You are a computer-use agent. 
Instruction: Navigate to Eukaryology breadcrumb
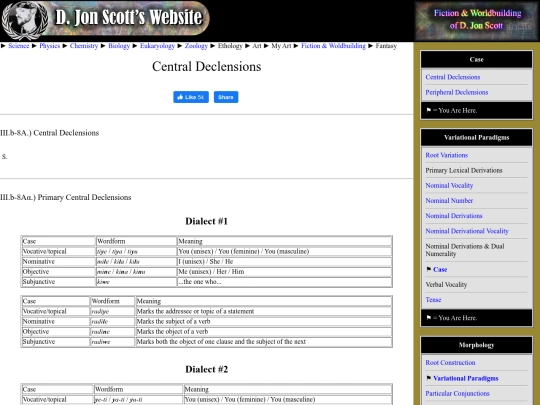click(x=157, y=46)
